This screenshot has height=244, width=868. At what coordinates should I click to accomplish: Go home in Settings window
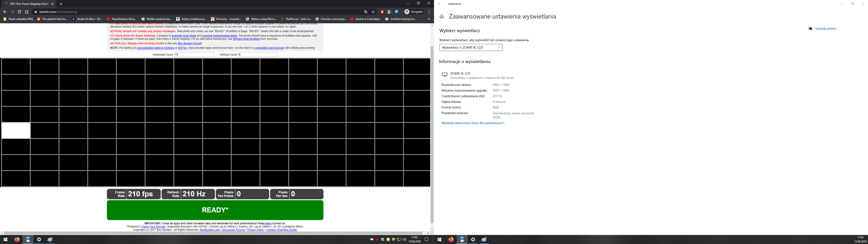(x=442, y=16)
